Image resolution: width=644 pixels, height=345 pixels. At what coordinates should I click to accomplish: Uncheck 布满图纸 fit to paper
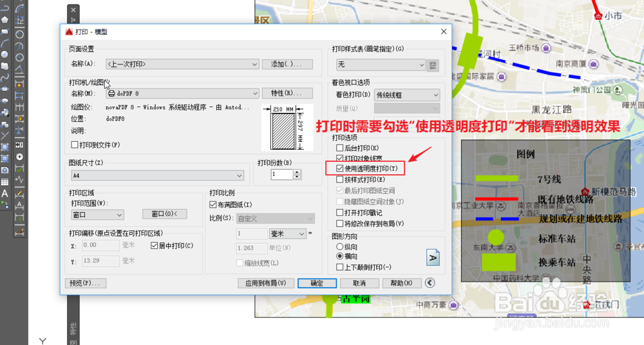(213, 204)
